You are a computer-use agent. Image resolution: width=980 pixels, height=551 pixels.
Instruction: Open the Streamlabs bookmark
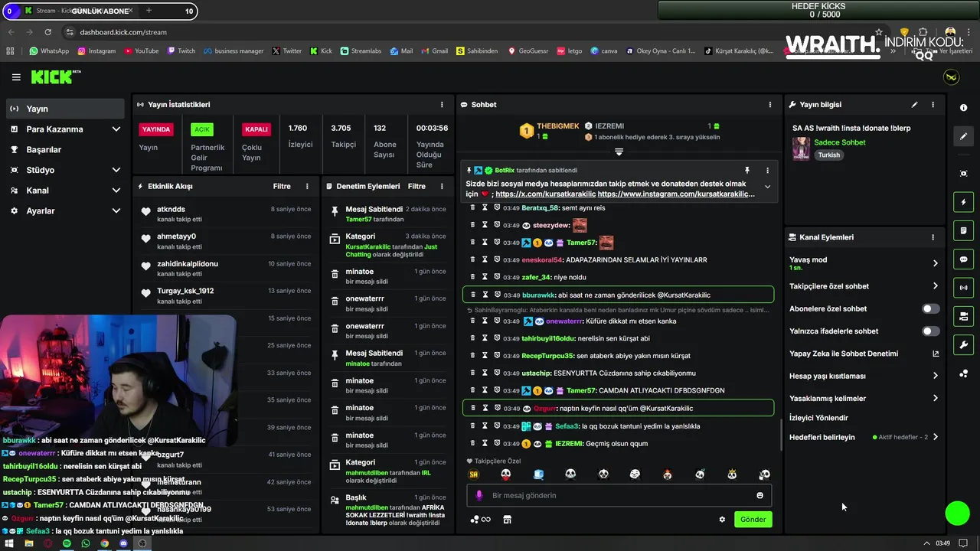[x=360, y=51]
